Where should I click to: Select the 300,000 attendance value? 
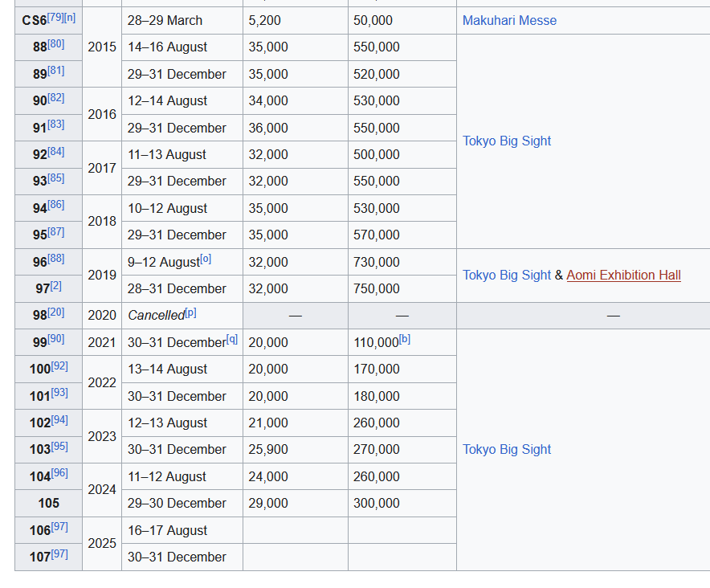point(376,504)
